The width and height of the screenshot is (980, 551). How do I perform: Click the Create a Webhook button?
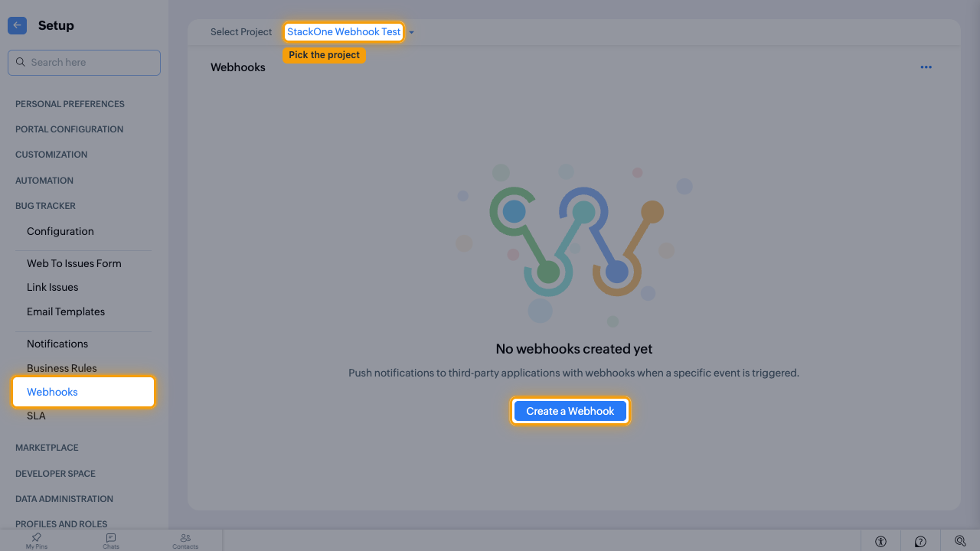coord(570,411)
